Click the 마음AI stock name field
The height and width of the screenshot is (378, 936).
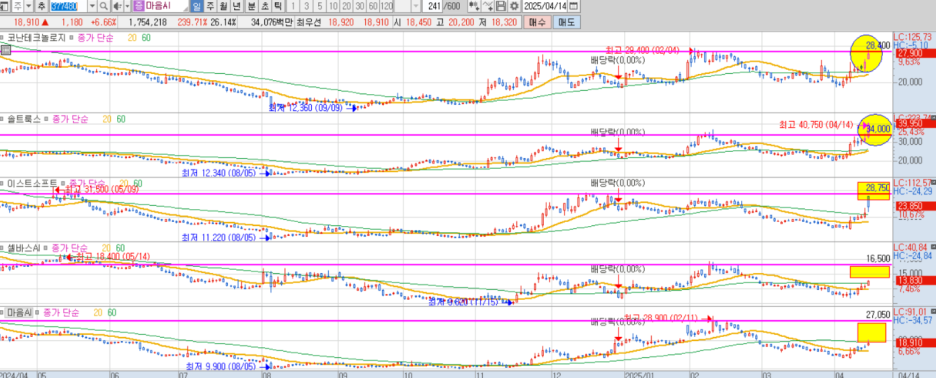[166, 7]
